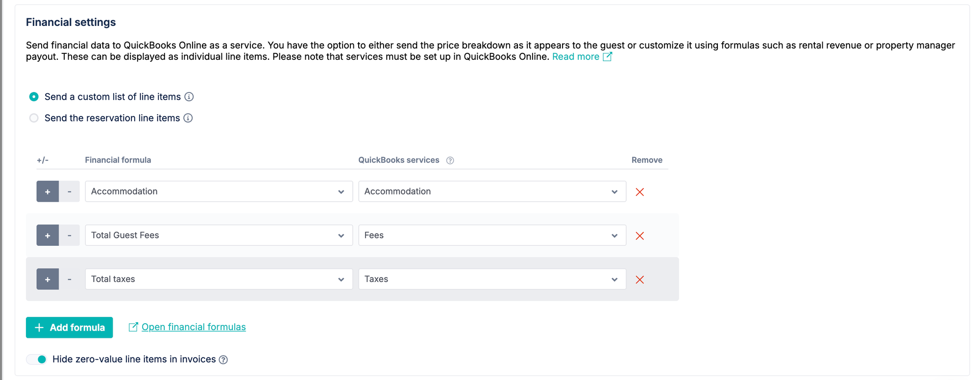Click the Financial formula column header

pos(118,160)
